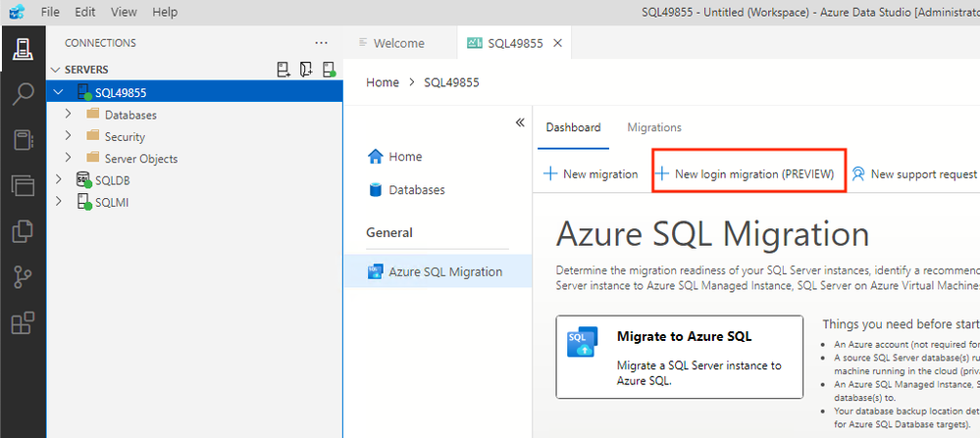Click Show Active Connections icon
980x438 pixels.
pos(330,70)
